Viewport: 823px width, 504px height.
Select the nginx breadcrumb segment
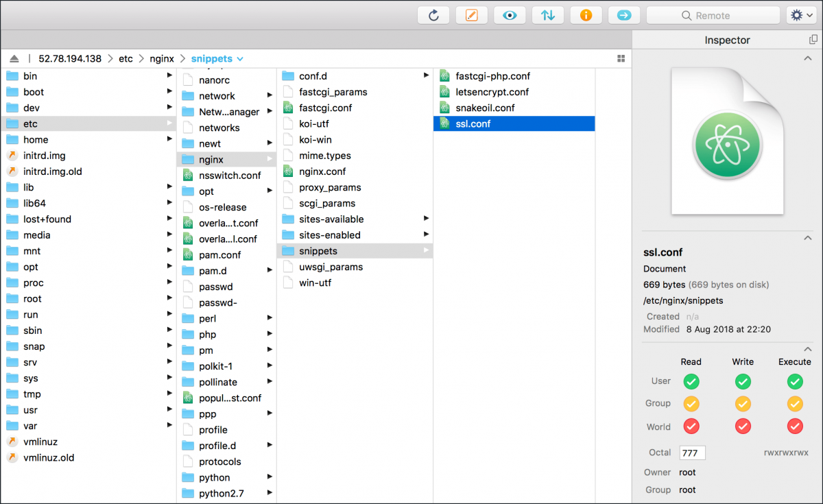click(x=162, y=59)
